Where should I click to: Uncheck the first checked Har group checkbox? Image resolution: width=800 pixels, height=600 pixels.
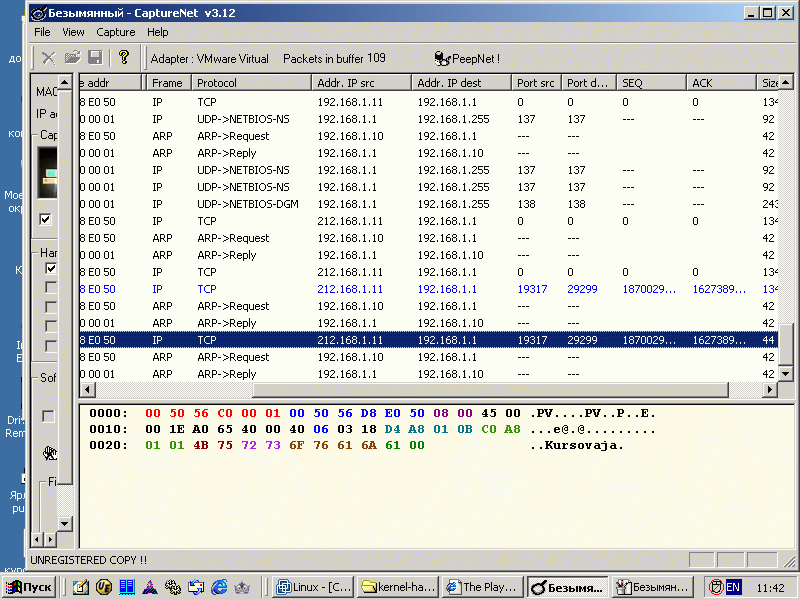click(x=51, y=268)
